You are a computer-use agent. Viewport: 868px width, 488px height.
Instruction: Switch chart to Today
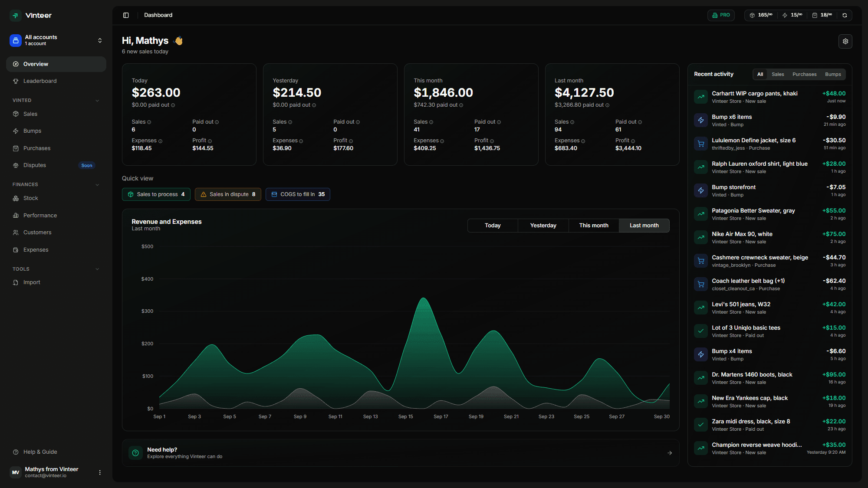(493, 226)
